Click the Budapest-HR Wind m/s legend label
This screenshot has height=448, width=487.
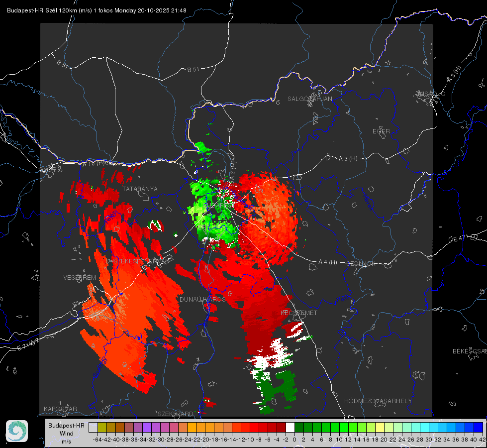pyautogui.click(x=67, y=434)
